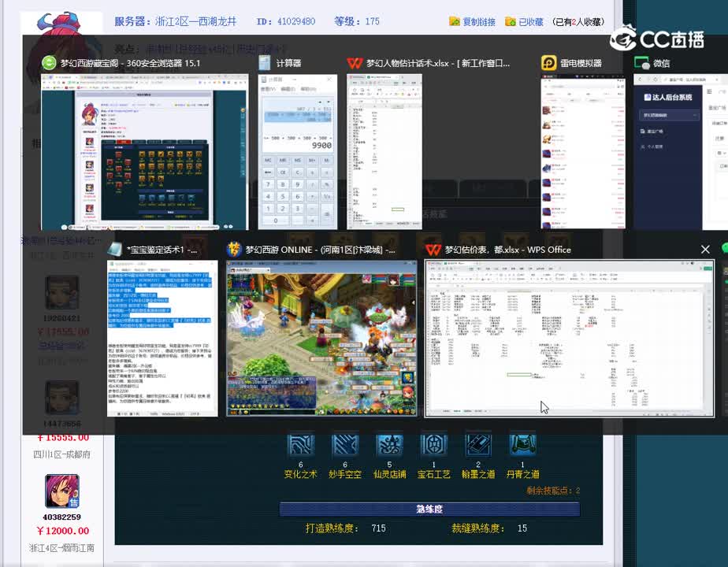Select the 丹青之道 skill icon
This screenshot has width=728, height=567.
(x=522, y=444)
